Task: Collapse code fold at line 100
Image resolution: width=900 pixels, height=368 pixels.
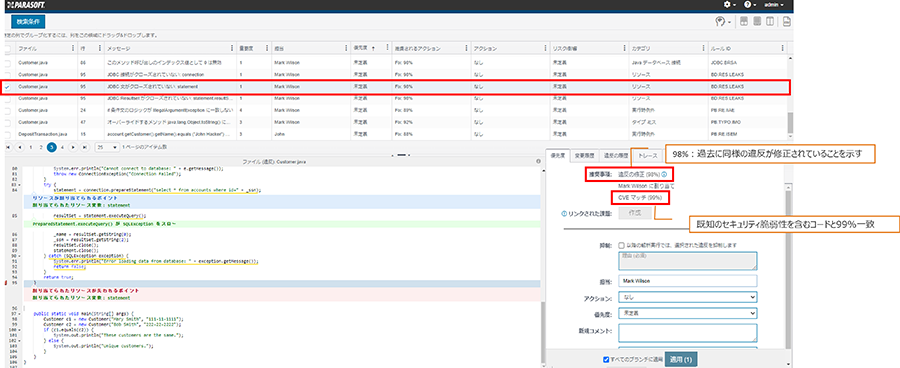Action: point(21,331)
